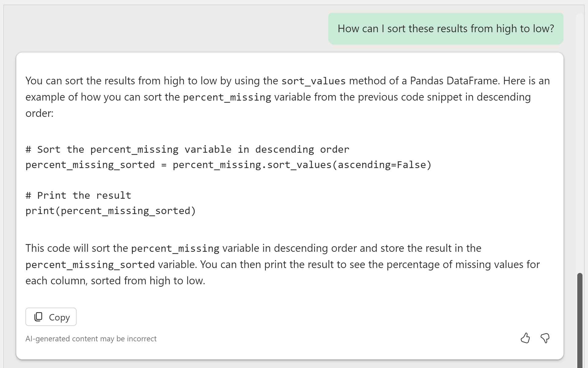Click the clipboard icon inside Copy

click(x=38, y=317)
